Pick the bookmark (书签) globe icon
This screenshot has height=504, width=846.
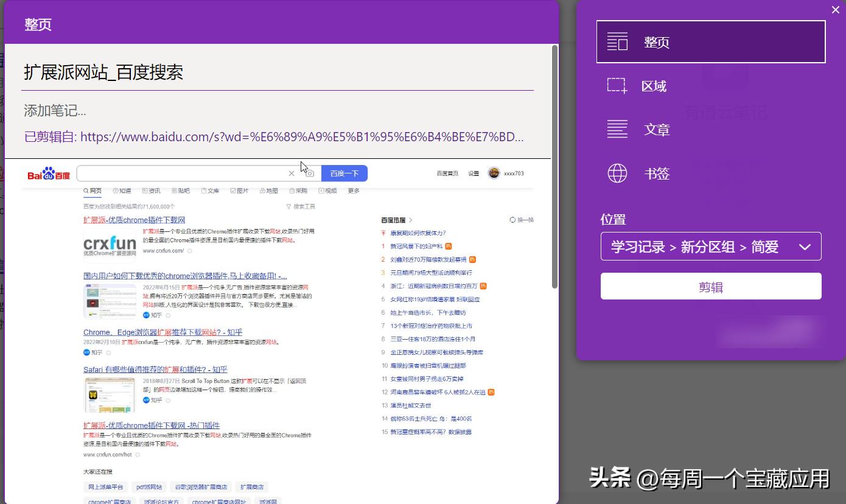click(x=617, y=173)
